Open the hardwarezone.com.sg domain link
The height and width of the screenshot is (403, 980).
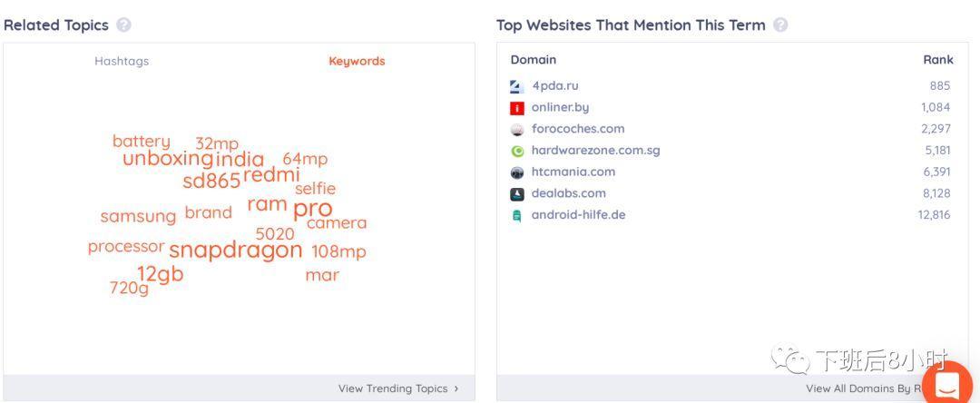(x=595, y=151)
